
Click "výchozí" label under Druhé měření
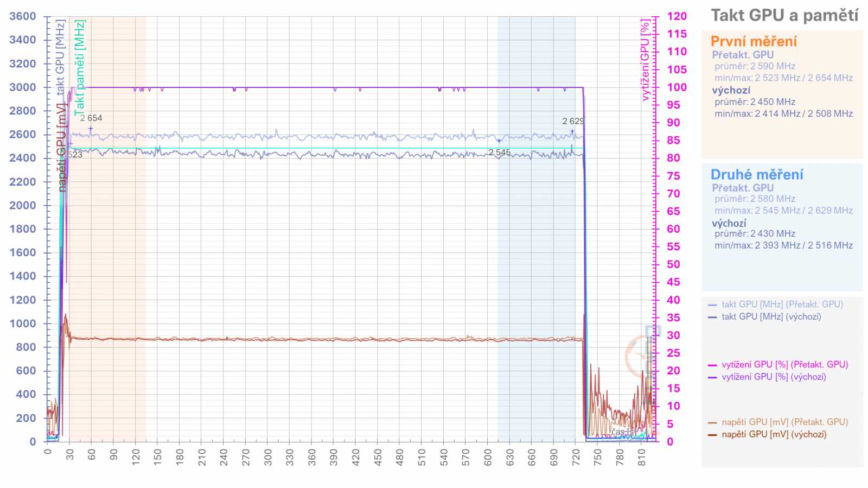click(x=729, y=223)
